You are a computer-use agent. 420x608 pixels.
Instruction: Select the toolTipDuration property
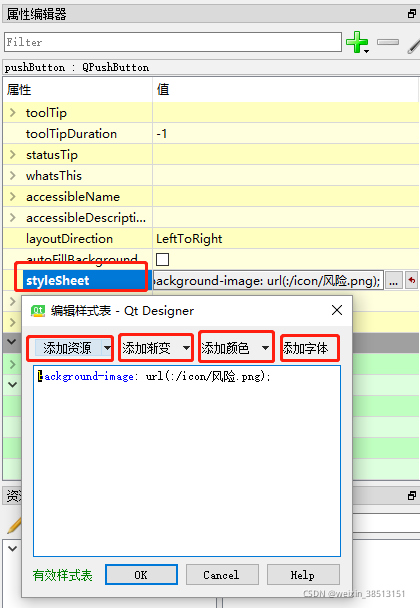click(71, 134)
